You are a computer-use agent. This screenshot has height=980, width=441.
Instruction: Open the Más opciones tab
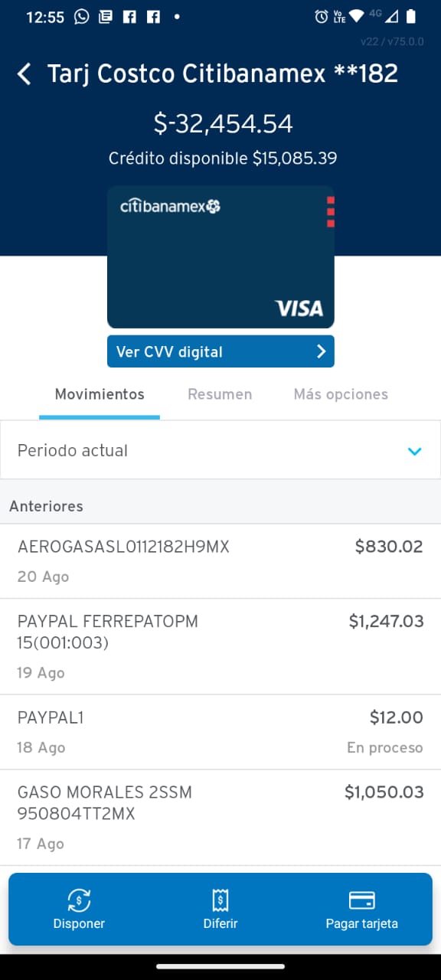(341, 394)
